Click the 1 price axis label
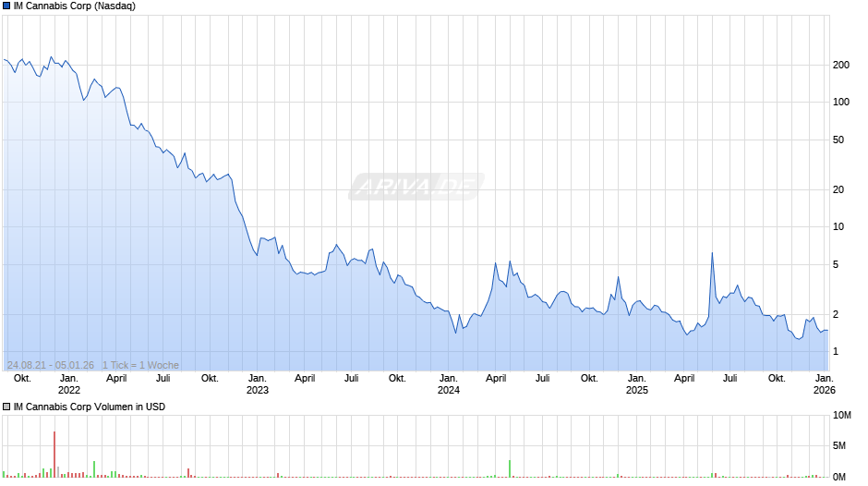This screenshot has width=868, height=486. coord(836,351)
